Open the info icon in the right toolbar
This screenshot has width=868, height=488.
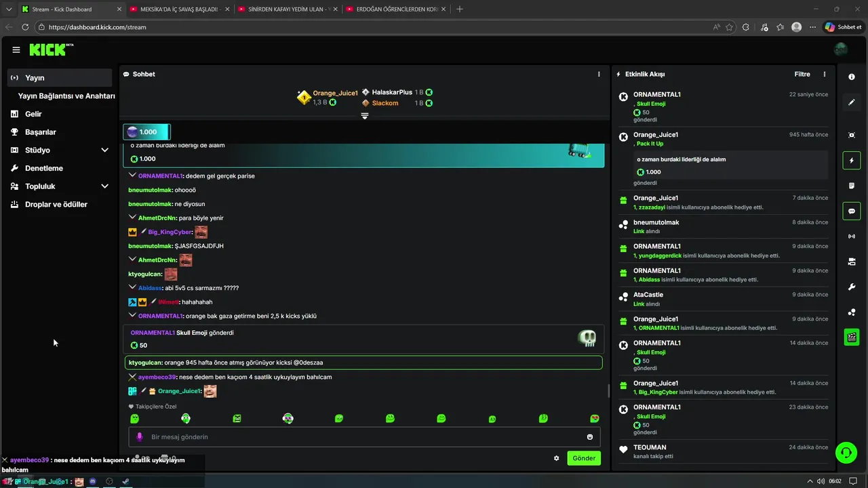(x=852, y=77)
